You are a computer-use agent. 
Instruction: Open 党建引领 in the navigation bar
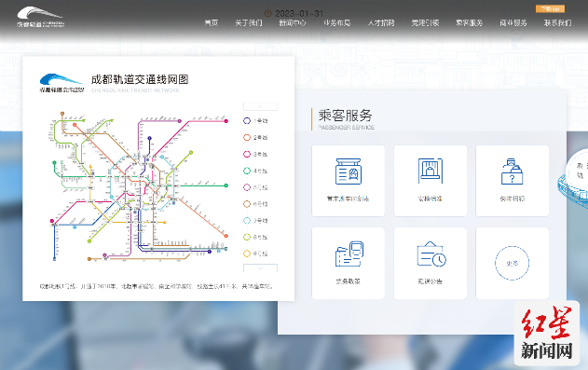click(425, 23)
